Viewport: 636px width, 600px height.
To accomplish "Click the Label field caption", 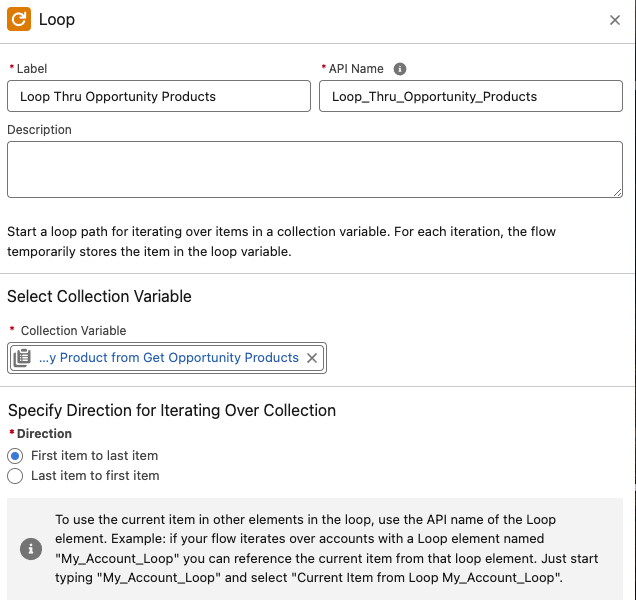I will [32, 69].
